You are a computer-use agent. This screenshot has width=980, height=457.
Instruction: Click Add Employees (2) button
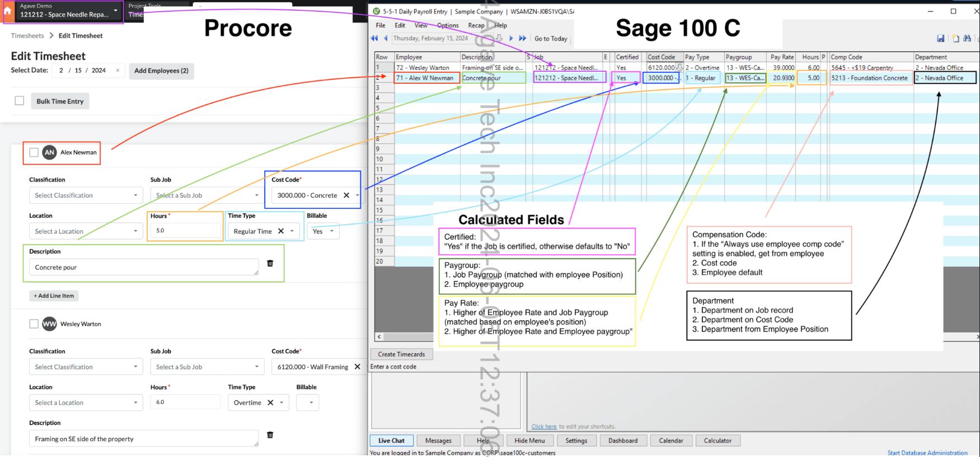pos(161,71)
